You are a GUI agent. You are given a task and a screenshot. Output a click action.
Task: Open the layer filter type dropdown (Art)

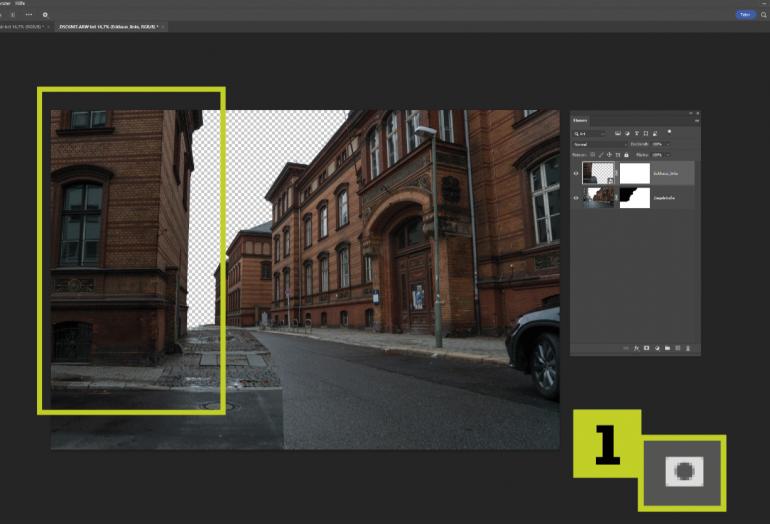click(x=590, y=134)
